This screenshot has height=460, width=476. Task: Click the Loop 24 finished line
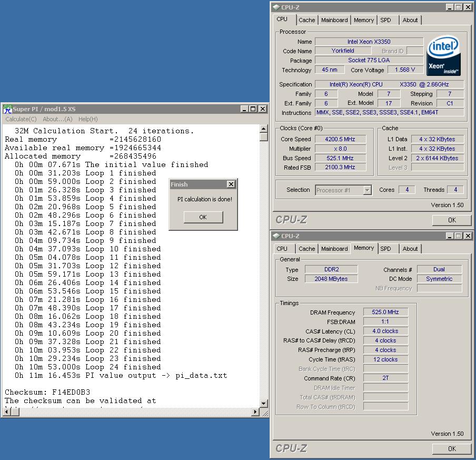tap(88, 367)
